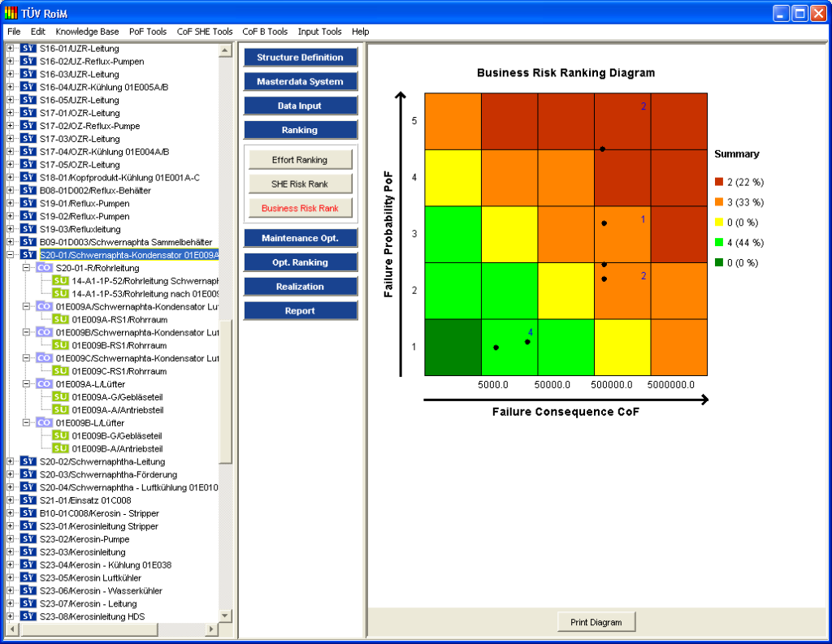The width and height of the screenshot is (832, 644).
Task: Open the CoF SHE Tools menu
Action: point(205,32)
